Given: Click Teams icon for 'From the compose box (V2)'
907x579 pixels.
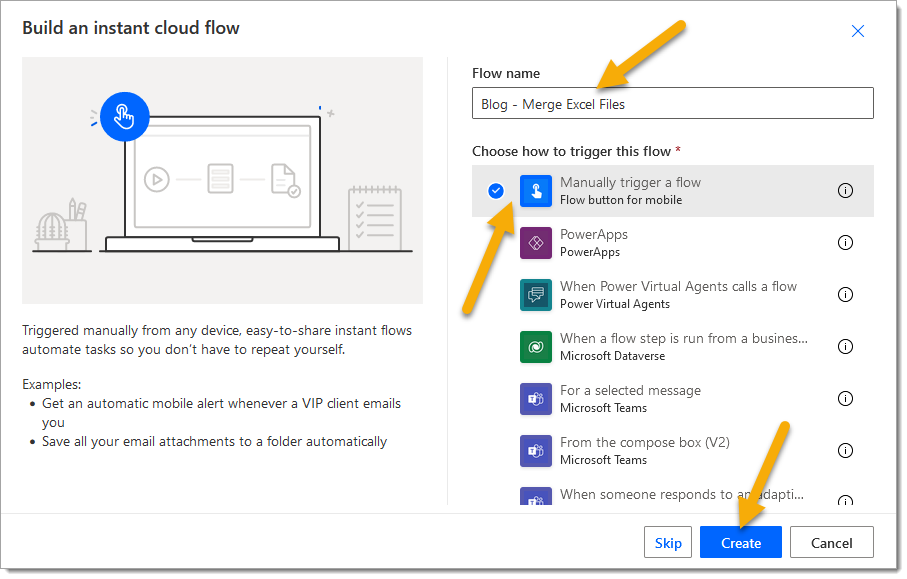Looking at the screenshot, I should [536, 451].
